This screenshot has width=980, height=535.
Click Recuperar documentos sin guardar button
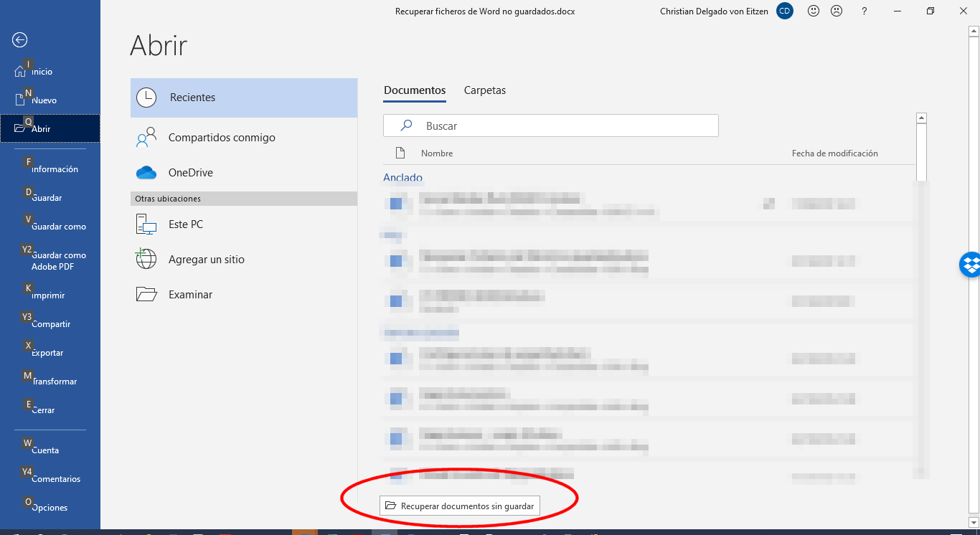[460, 506]
